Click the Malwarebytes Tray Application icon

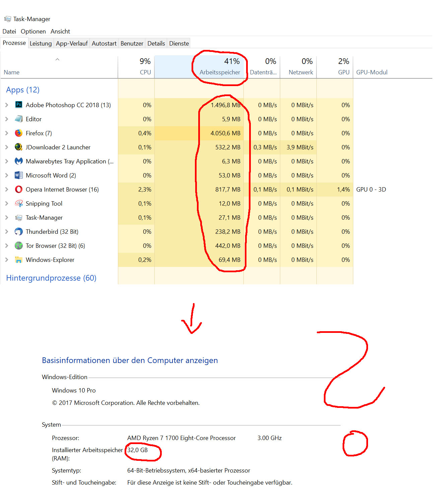(18, 161)
